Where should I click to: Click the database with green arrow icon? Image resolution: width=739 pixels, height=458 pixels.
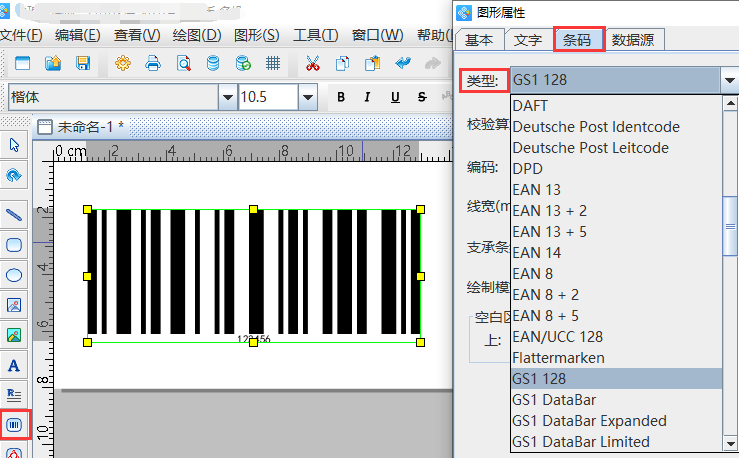coord(243,63)
